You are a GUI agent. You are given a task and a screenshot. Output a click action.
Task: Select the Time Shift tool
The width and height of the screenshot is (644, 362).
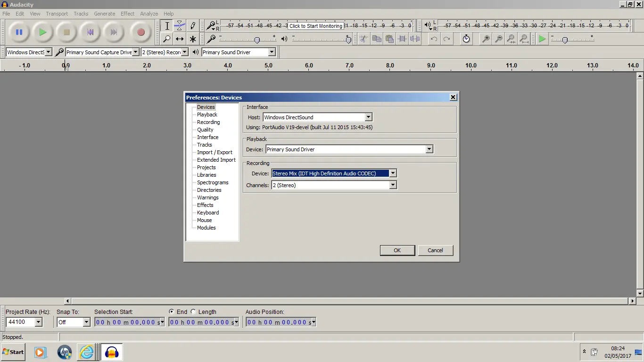pos(180,39)
